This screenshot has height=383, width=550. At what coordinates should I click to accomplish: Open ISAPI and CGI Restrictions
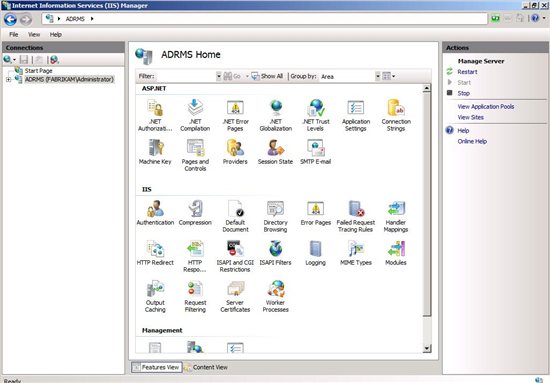235,256
